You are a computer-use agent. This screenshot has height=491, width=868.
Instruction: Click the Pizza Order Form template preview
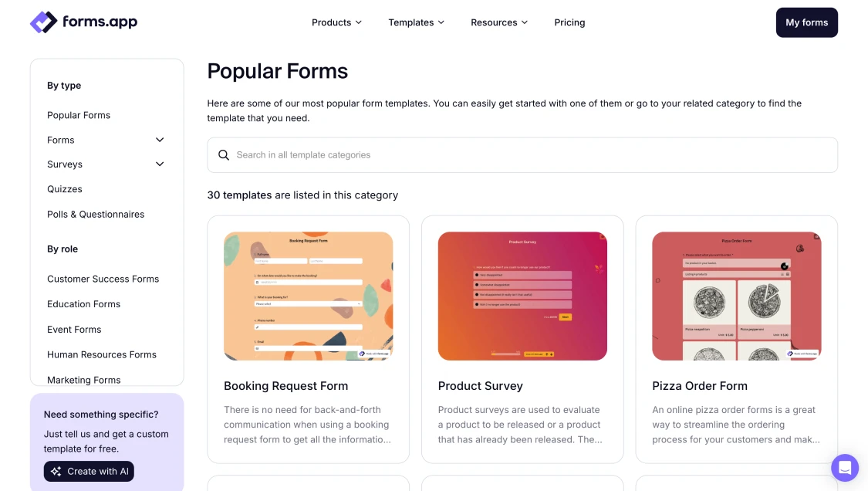coord(736,296)
